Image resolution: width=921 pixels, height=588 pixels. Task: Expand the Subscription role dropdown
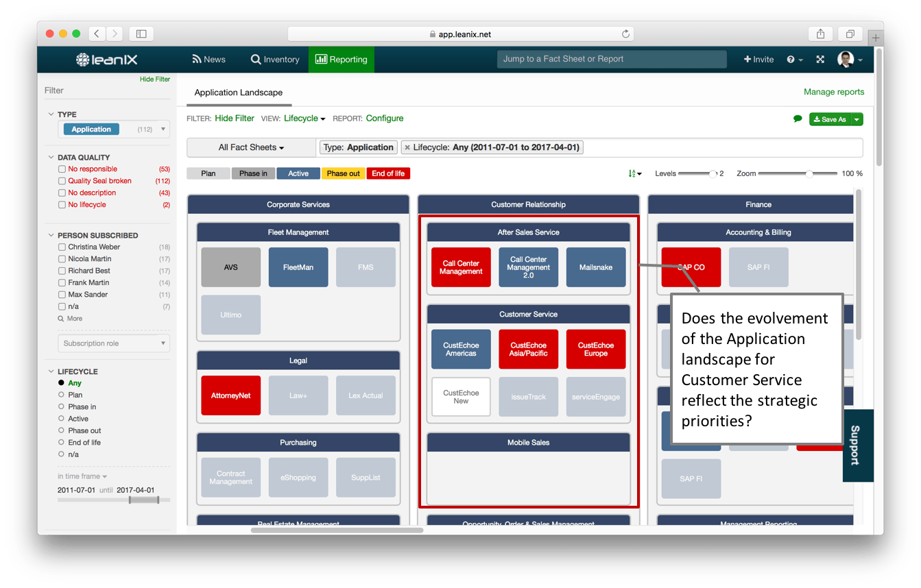pyautogui.click(x=113, y=343)
